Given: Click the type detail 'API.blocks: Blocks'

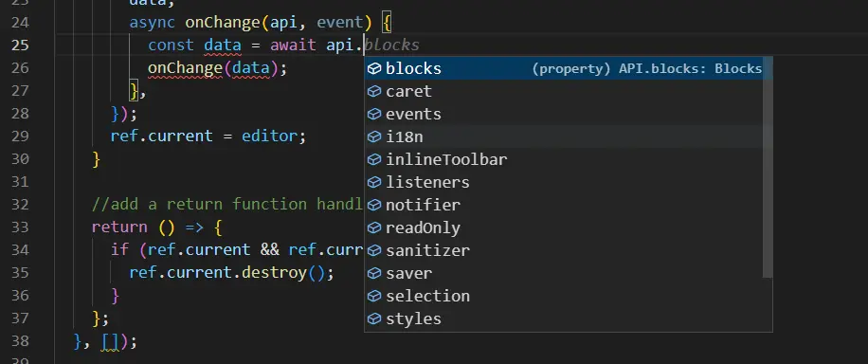Looking at the screenshot, I should point(690,68).
